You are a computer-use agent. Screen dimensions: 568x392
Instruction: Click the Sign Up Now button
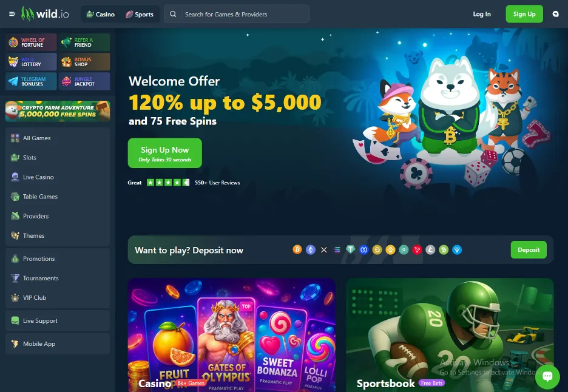pyautogui.click(x=165, y=153)
